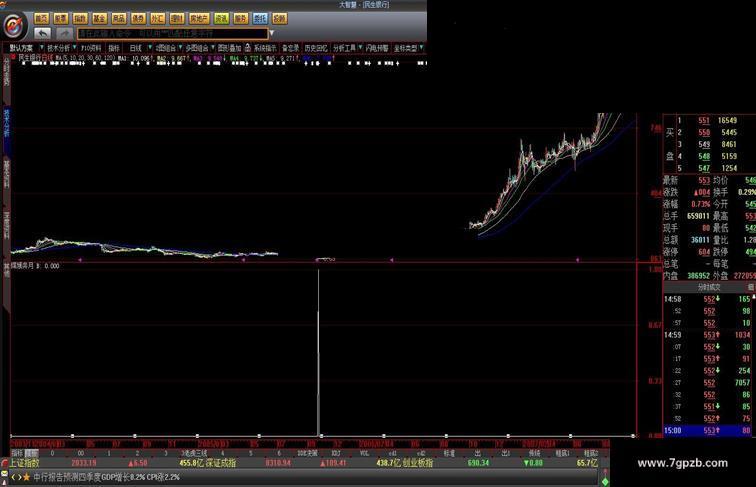Click the round Dazhihui logo icon

tap(14, 26)
